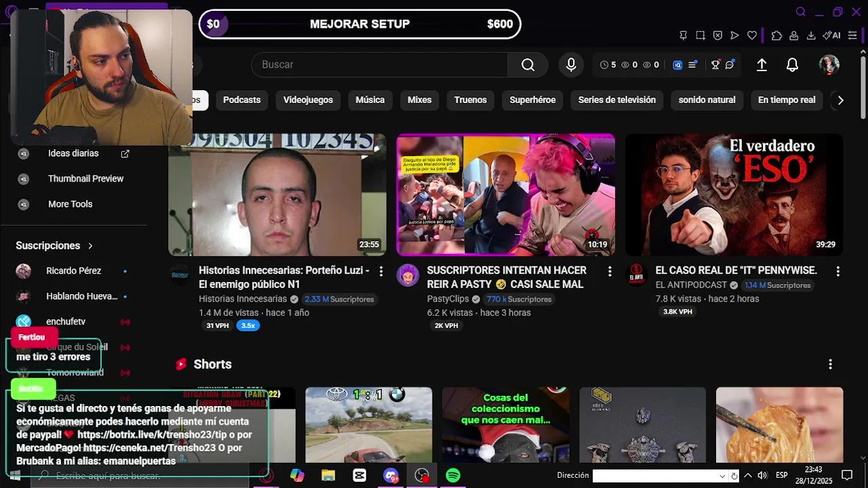868x488 pixels.
Task: Select the sonido natural chip
Action: pyautogui.click(x=707, y=100)
